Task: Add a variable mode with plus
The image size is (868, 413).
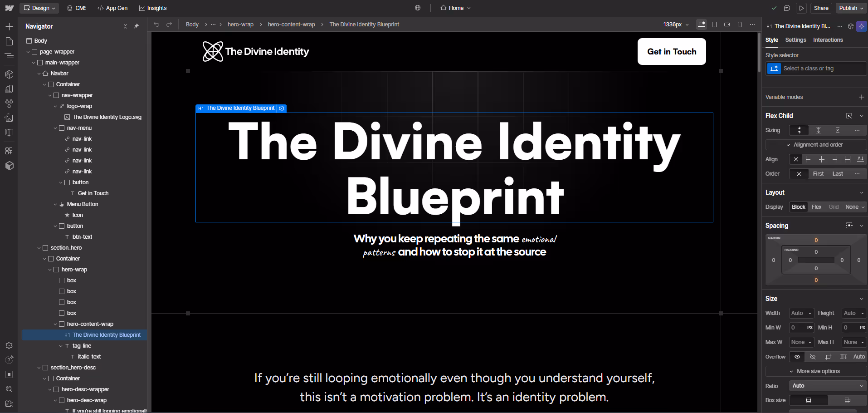Action: click(x=861, y=97)
